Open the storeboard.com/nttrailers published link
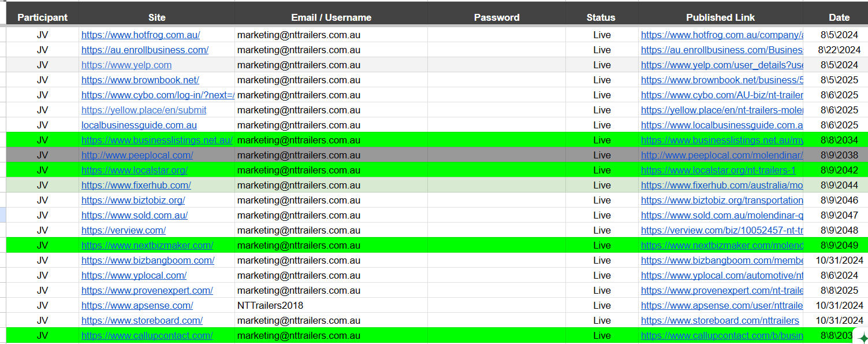 720,320
